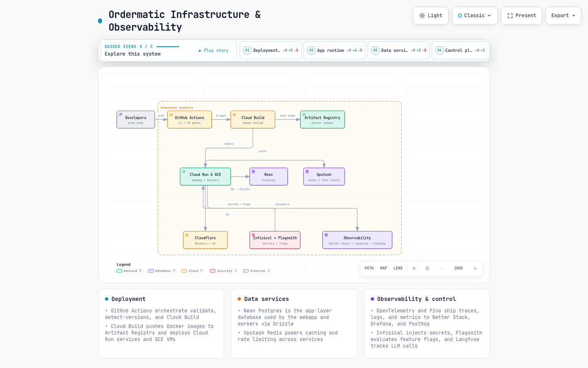Click the search magnifier icon
This screenshot has width=588, height=368.
[x=414, y=269]
